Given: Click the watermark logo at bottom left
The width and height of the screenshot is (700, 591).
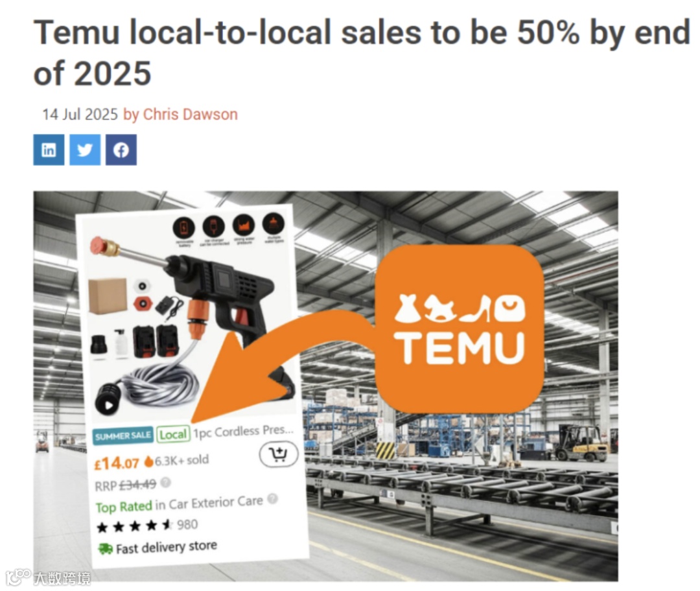Looking at the screenshot, I should point(48,577).
